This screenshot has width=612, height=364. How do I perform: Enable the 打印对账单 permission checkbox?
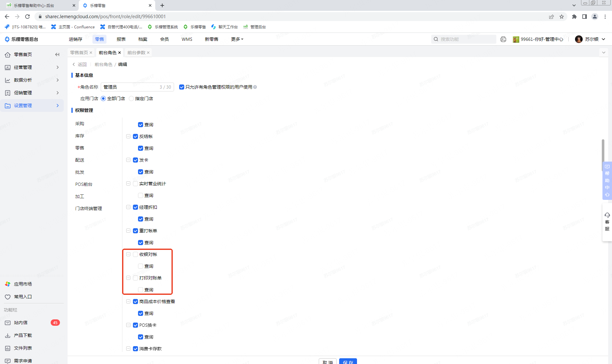point(135,278)
